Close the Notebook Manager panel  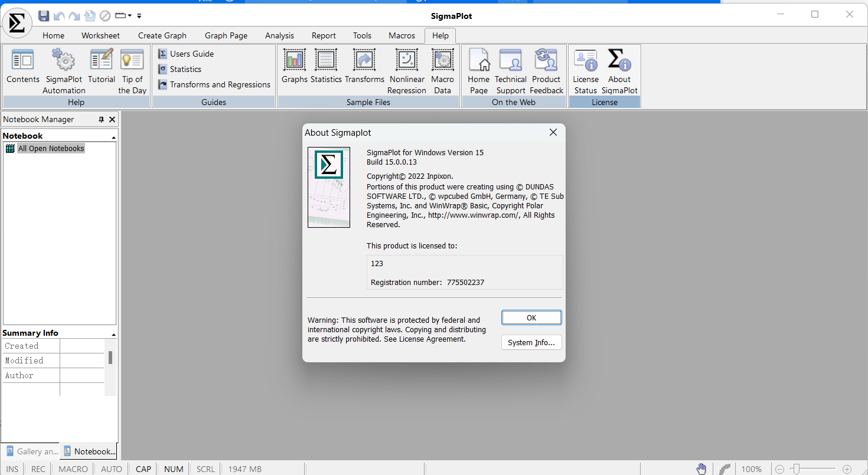click(x=112, y=119)
